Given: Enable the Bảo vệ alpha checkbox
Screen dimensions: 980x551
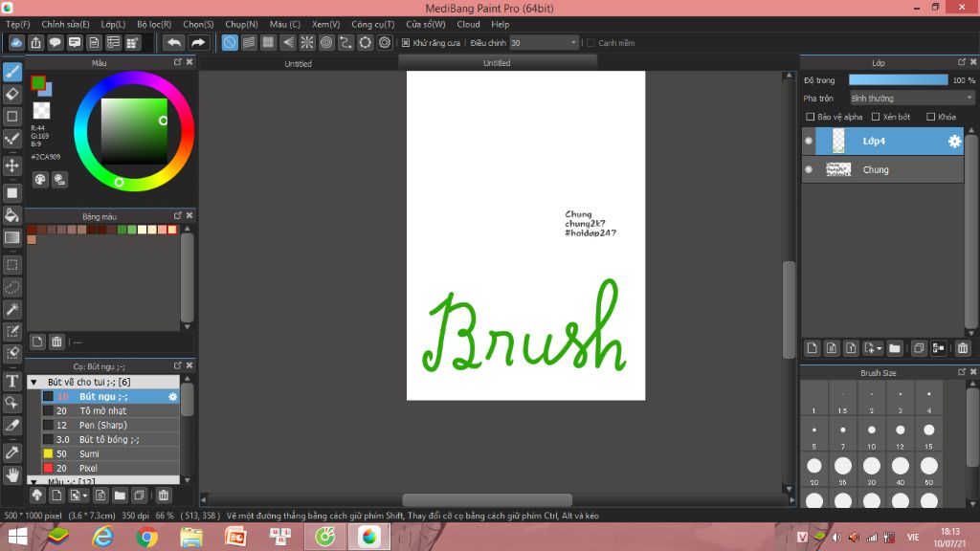Looking at the screenshot, I should 810,117.
